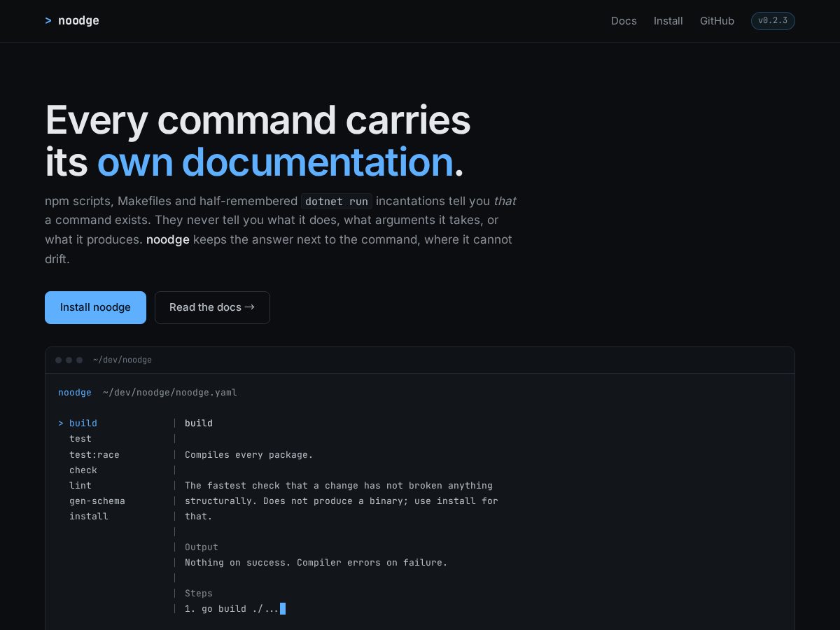The height and width of the screenshot is (630, 840).
Task: Click the 'Steps' section heading
Action: click(199, 594)
